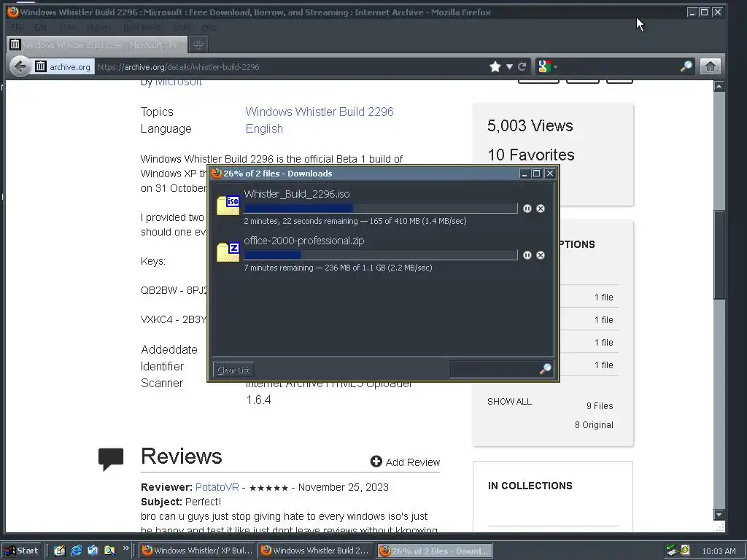Click the vertical page scrollbar thumb
747x560 pixels.
[x=719, y=254]
